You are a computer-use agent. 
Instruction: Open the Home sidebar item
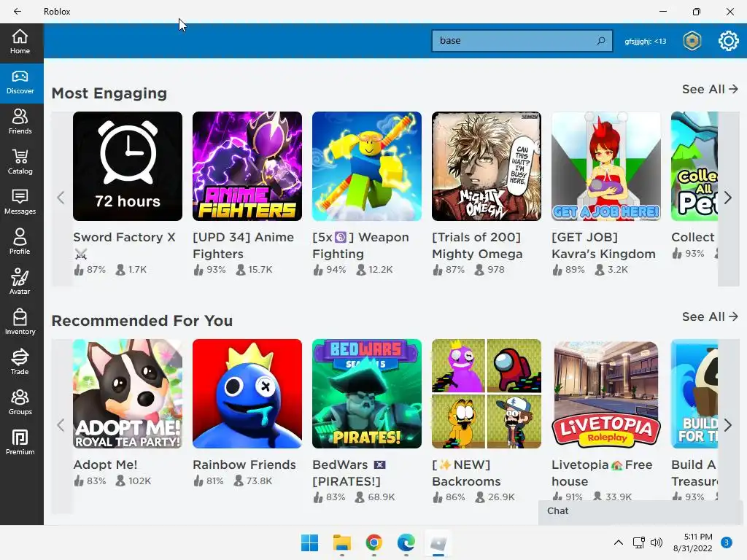click(x=20, y=42)
